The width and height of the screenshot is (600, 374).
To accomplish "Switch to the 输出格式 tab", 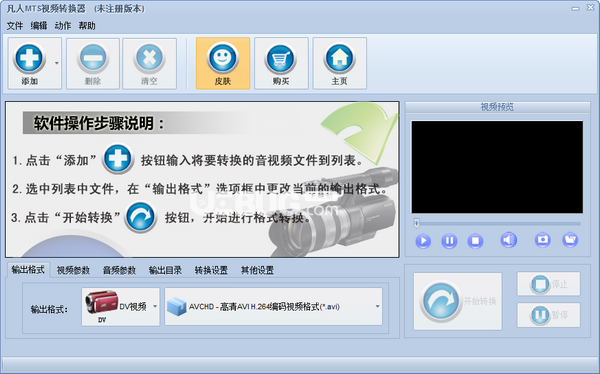I will coord(28,269).
